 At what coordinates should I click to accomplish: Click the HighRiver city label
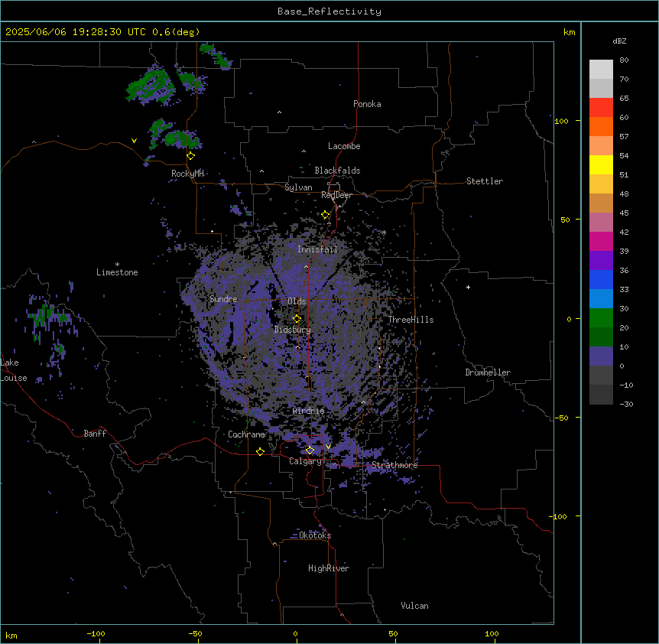coord(329,568)
